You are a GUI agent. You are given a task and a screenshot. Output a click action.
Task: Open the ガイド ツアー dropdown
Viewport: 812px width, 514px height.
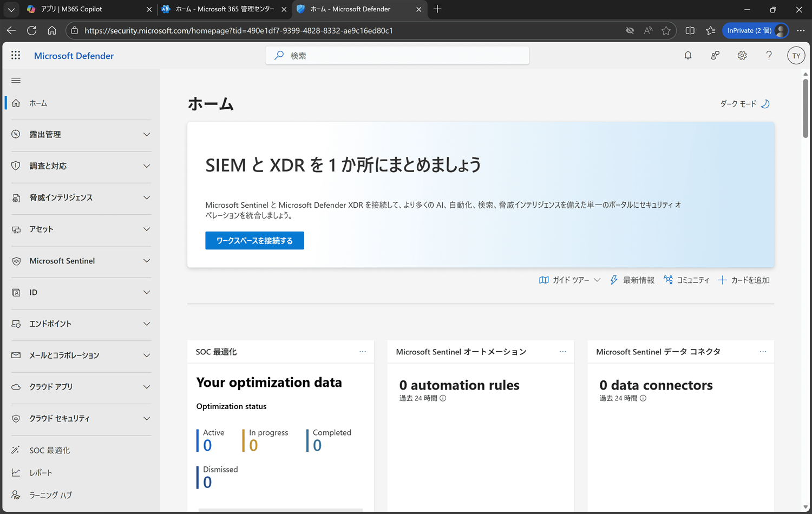tap(570, 280)
